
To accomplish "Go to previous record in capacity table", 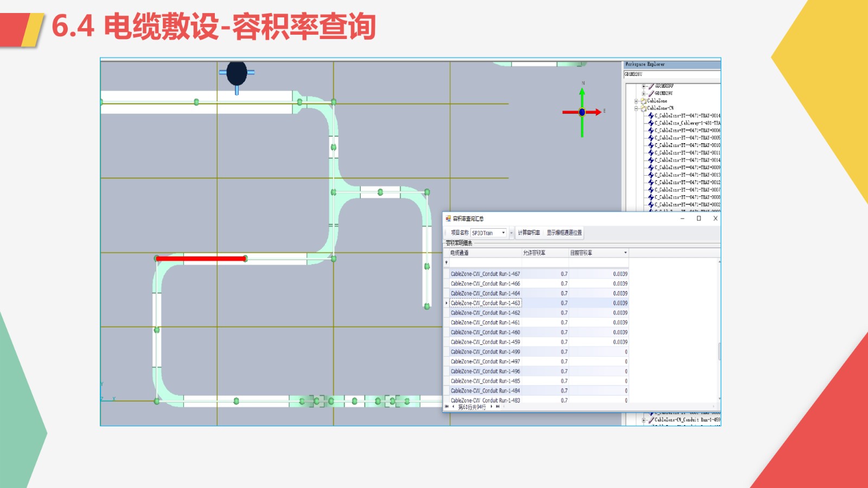I will point(453,407).
